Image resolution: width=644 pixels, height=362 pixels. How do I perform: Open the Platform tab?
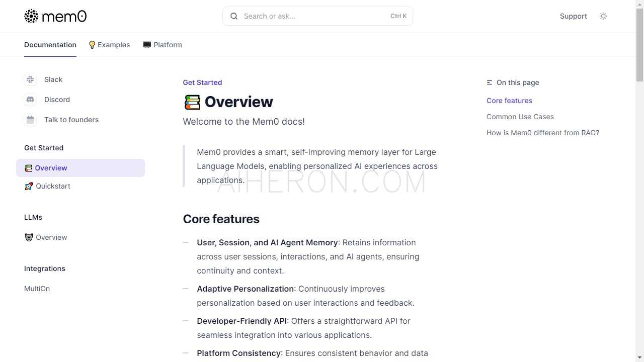tap(163, 45)
